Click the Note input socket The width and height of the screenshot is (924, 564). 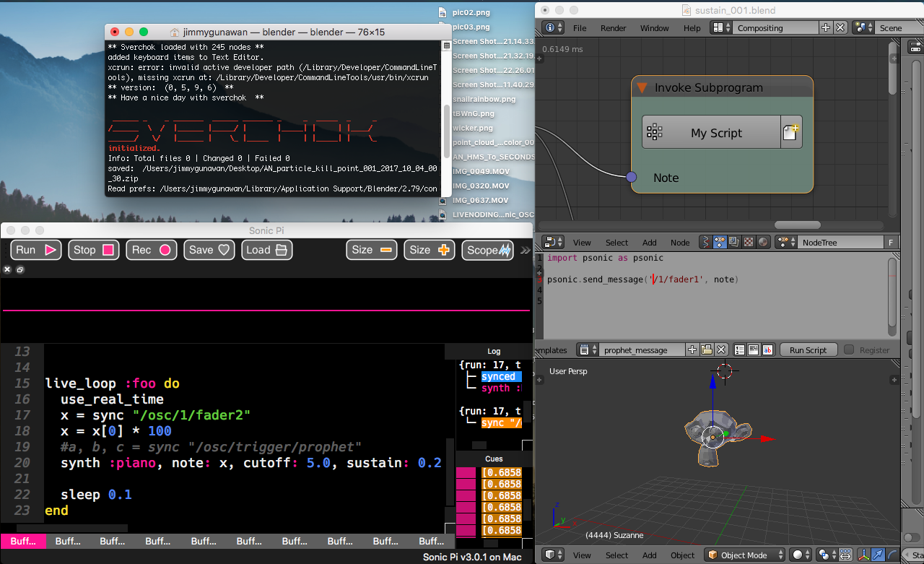[x=632, y=177]
